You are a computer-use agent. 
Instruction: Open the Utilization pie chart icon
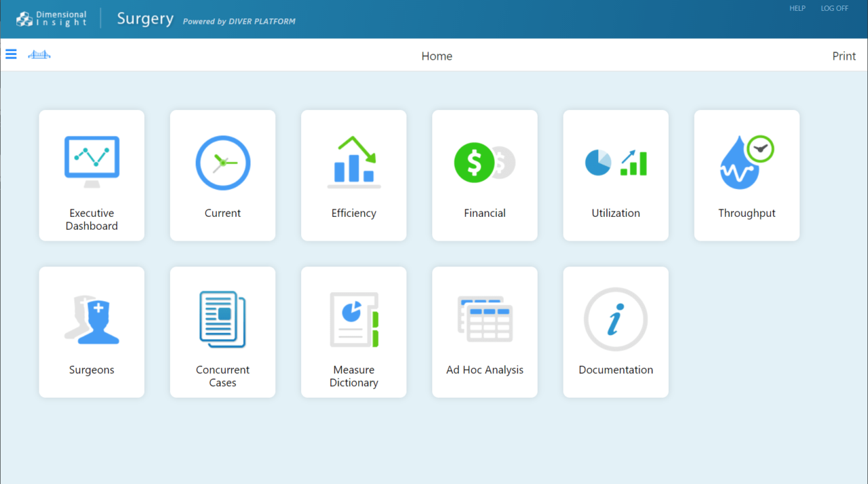(x=616, y=163)
